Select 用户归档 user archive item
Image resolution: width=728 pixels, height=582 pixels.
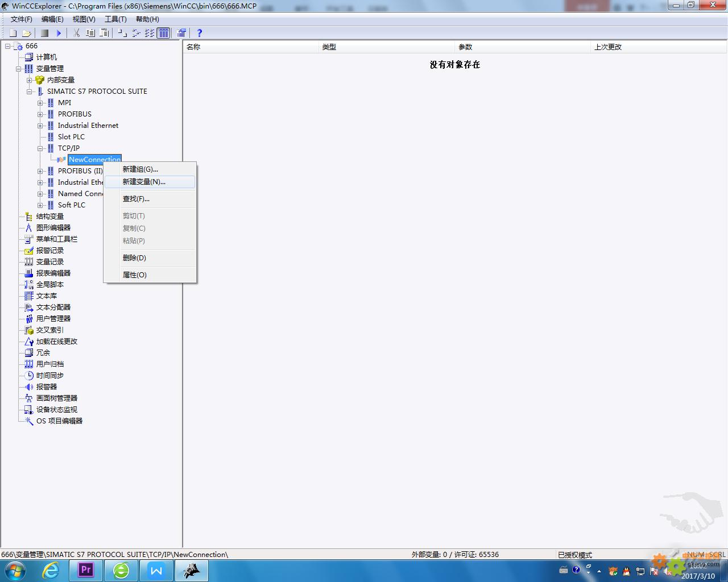(x=49, y=364)
